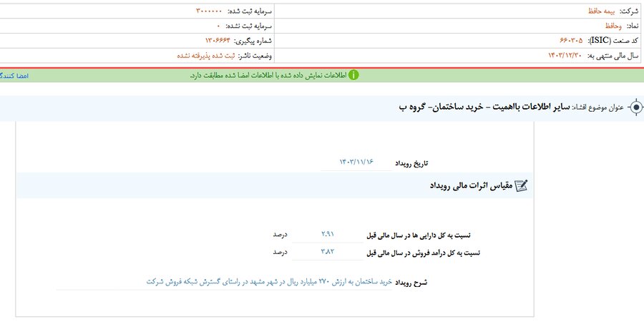The width and height of the screenshot is (644, 327).
Task: Click the green info icon in the notice bar
Action: point(353,75)
